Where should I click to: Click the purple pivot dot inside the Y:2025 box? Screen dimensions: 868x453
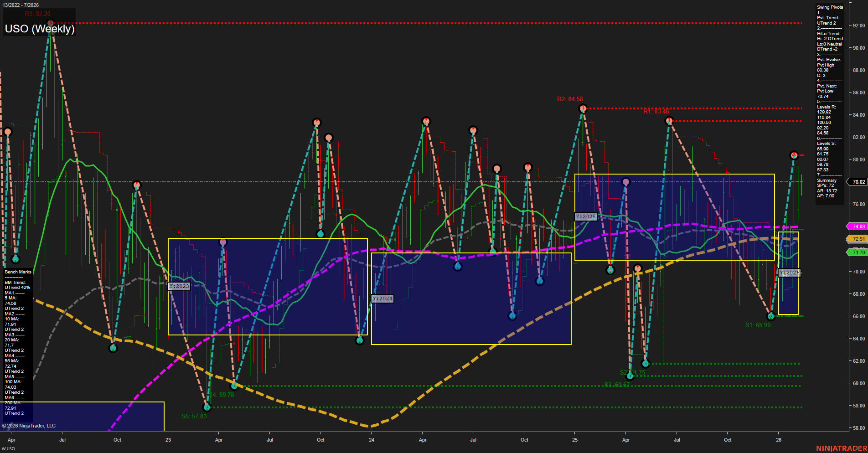(625, 181)
